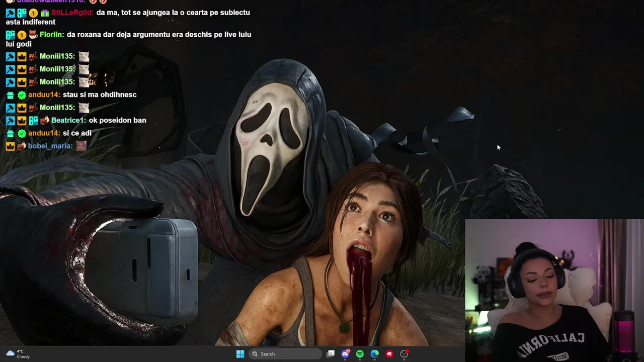Click the 4°C temperature reading

tap(20, 351)
